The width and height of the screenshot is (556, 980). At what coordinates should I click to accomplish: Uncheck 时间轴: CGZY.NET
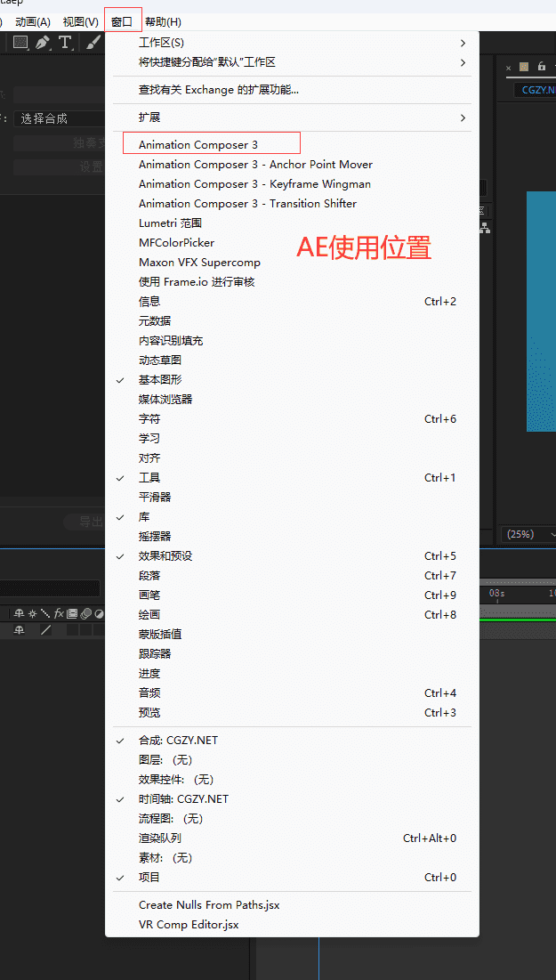point(292,798)
